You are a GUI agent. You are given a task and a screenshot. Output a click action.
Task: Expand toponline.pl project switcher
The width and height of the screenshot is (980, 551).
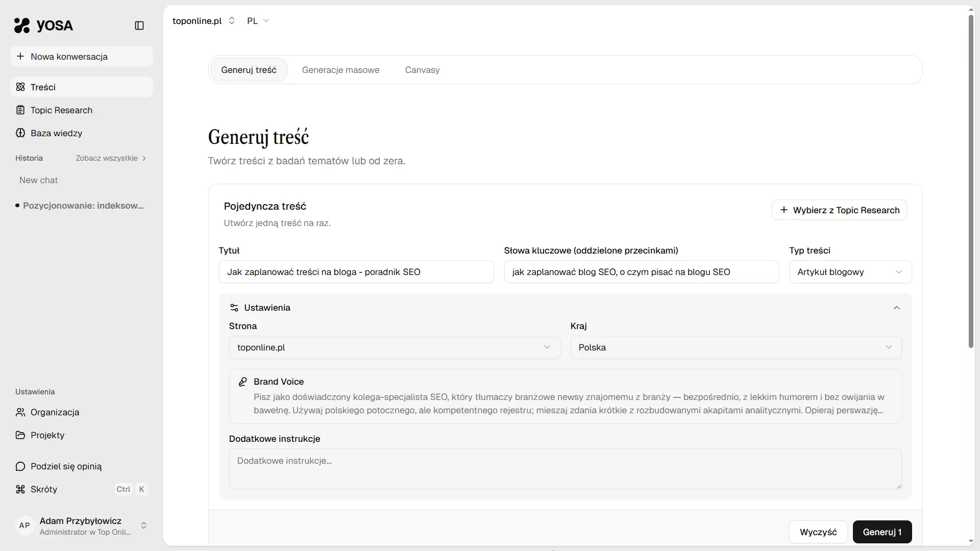click(x=203, y=21)
